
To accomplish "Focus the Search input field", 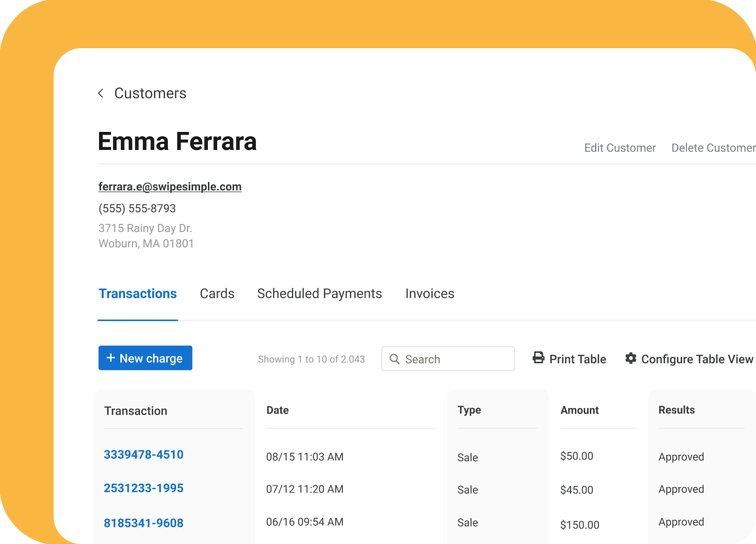I will tap(448, 359).
